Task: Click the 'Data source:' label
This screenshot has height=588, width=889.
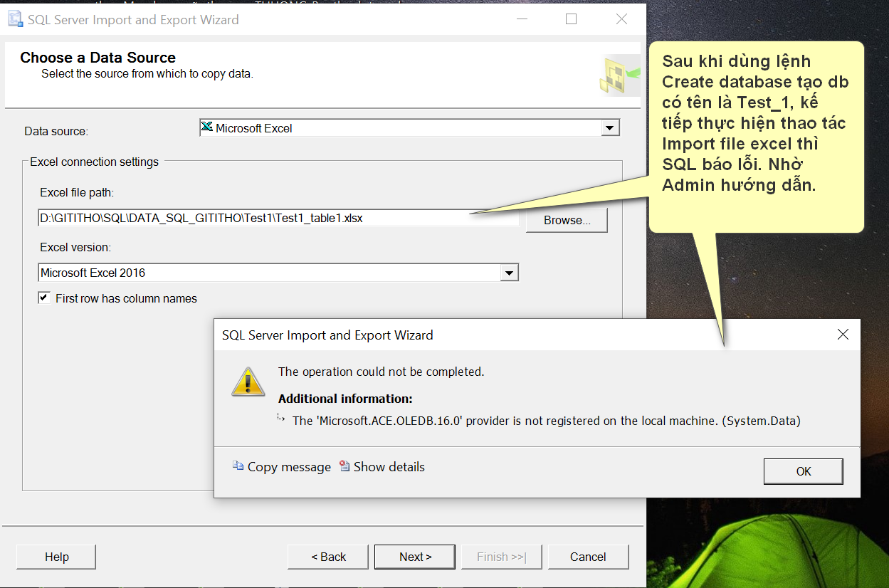Action: pyautogui.click(x=56, y=131)
